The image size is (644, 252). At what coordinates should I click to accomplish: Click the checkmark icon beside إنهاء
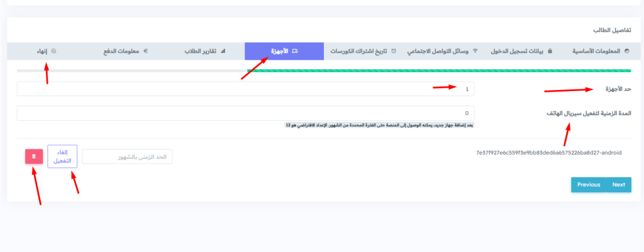click(x=53, y=52)
